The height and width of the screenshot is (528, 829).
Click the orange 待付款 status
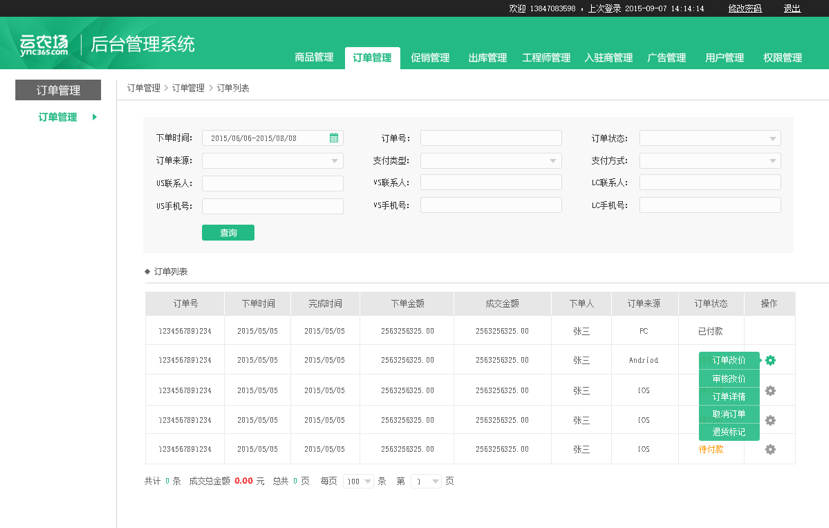pyautogui.click(x=711, y=449)
